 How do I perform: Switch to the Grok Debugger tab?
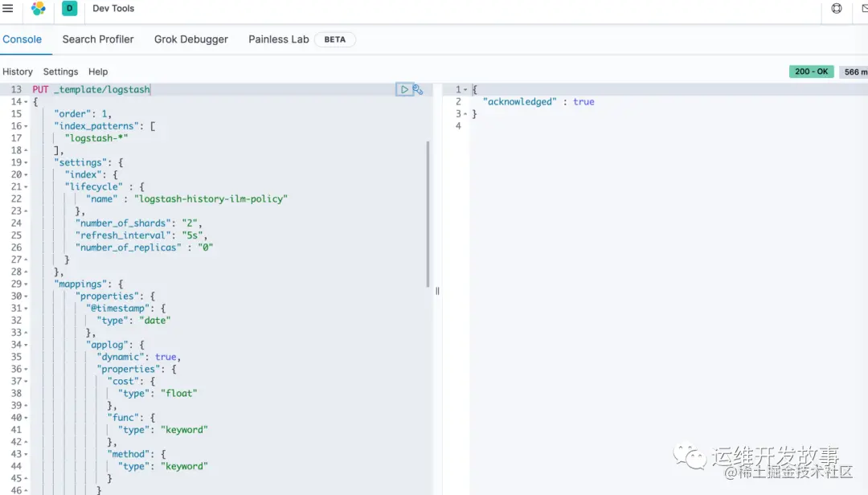(x=191, y=39)
